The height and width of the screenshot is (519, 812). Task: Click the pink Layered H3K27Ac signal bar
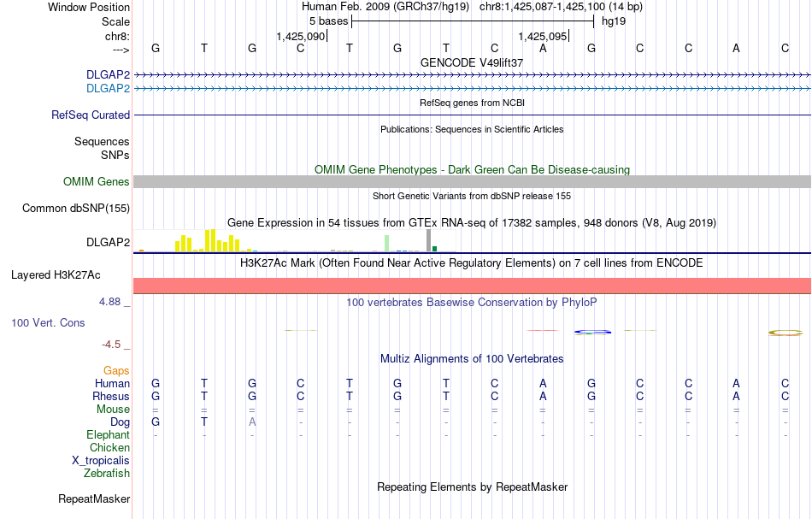coord(473,286)
